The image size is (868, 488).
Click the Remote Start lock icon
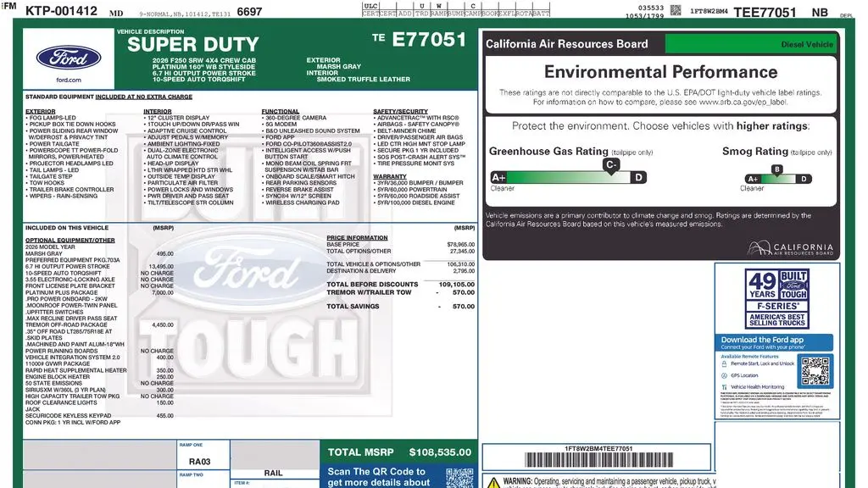(724, 364)
